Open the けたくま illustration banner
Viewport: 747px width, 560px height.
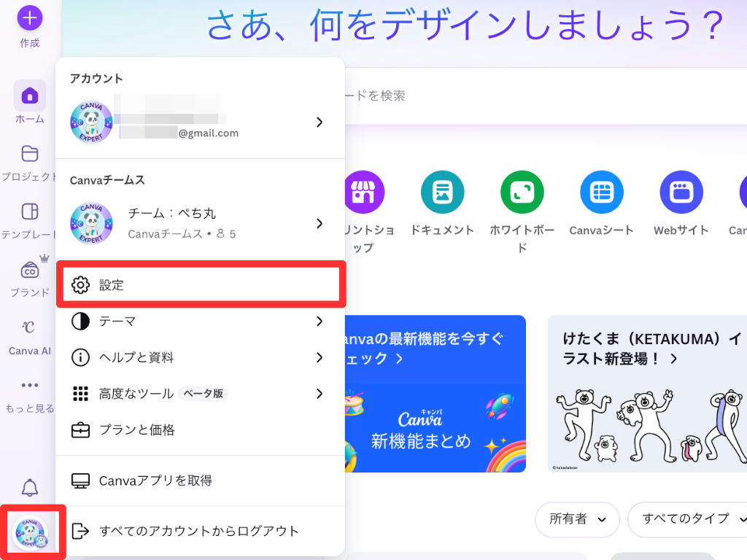pyautogui.click(x=646, y=394)
